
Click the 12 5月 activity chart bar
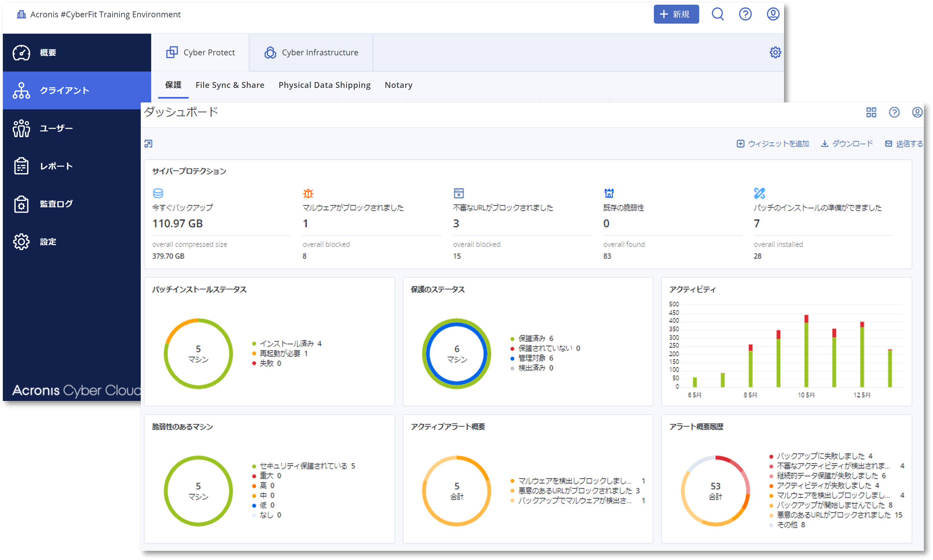tap(862, 354)
